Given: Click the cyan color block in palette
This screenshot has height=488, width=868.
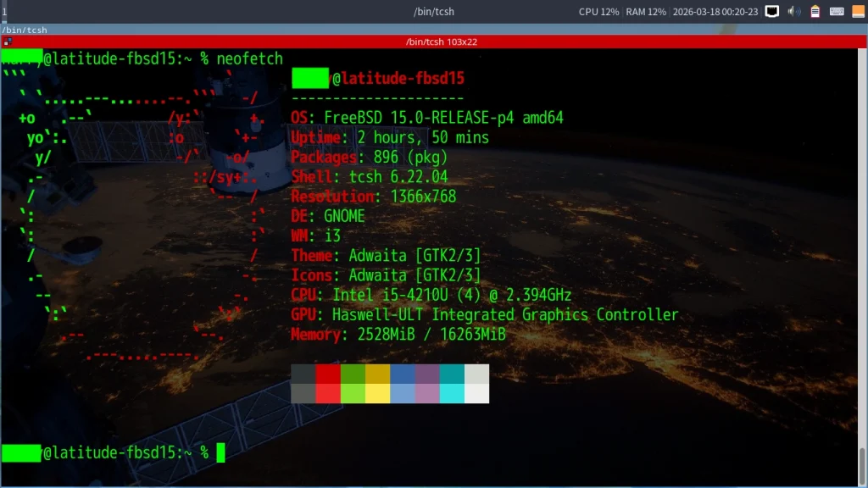Looking at the screenshot, I should pos(452,394).
